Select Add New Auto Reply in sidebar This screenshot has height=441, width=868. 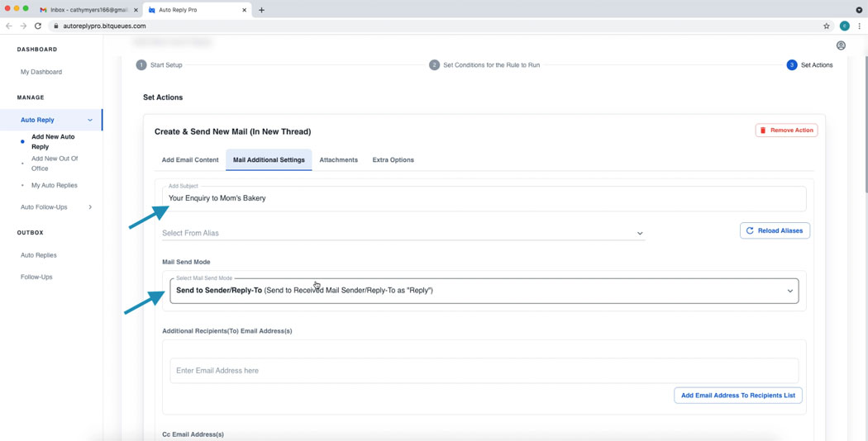(x=53, y=142)
